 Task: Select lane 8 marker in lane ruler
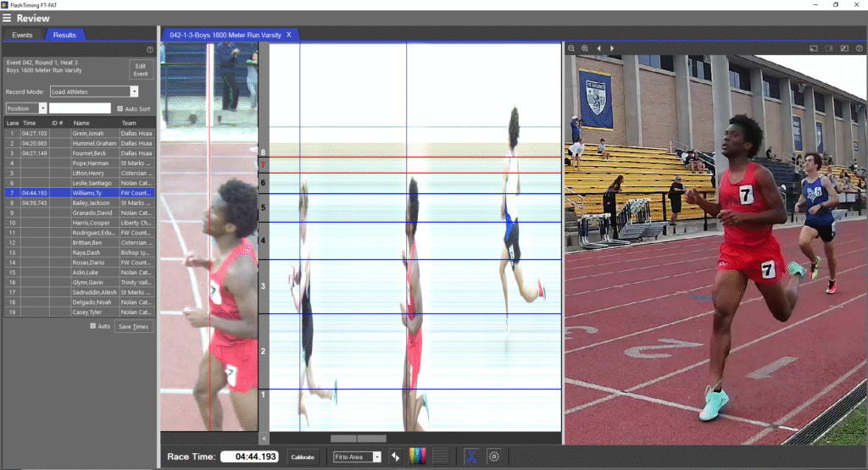(x=263, y=152)
